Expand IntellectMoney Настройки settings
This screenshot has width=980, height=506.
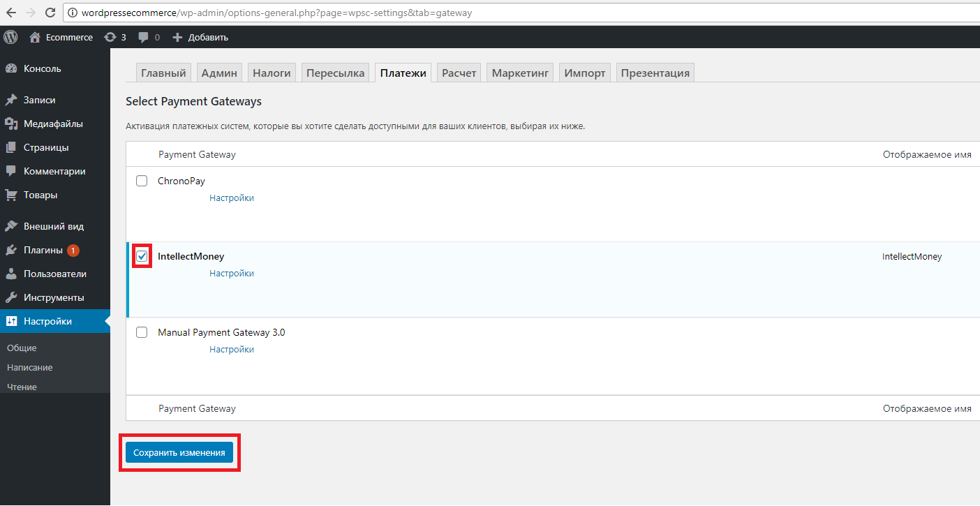[231, 274]
